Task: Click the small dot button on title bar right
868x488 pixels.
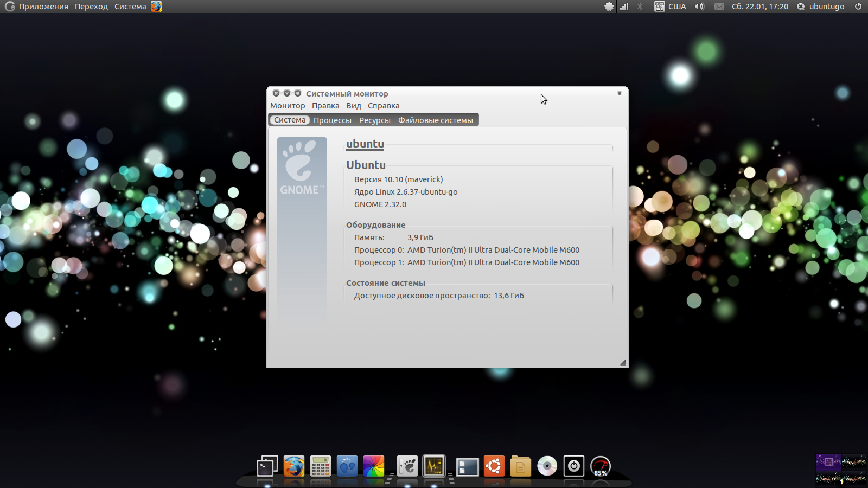Action: point(619,93)
